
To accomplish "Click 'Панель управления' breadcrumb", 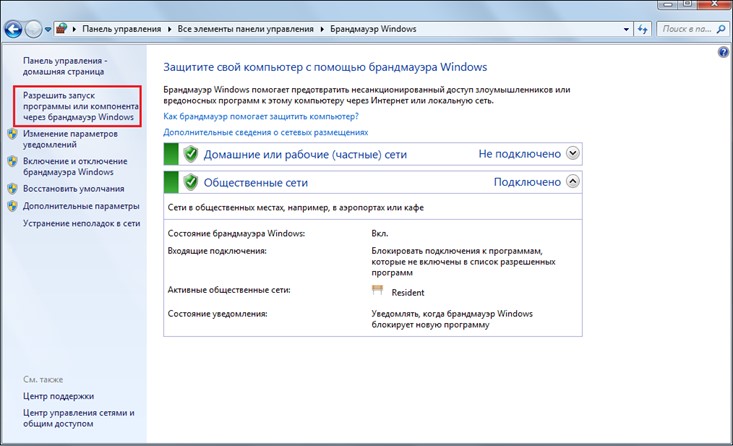I will click(x=122, y=29).
